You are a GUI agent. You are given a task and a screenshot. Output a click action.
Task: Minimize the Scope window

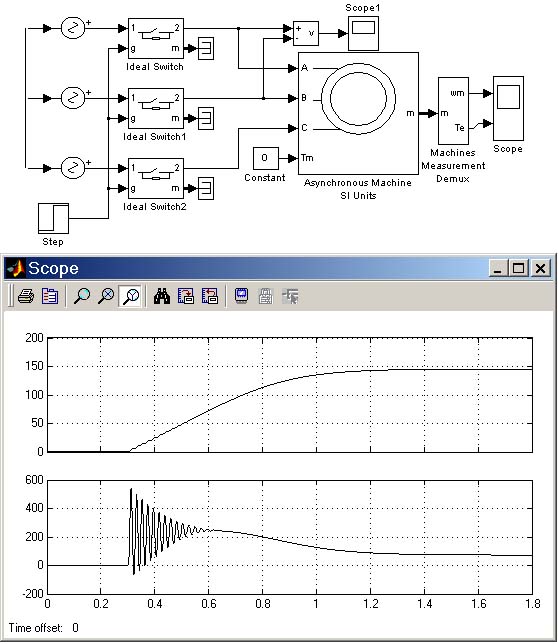(498, 269)
